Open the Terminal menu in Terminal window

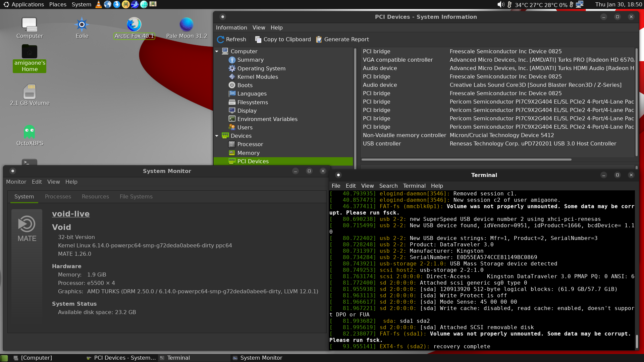(414, 186)
